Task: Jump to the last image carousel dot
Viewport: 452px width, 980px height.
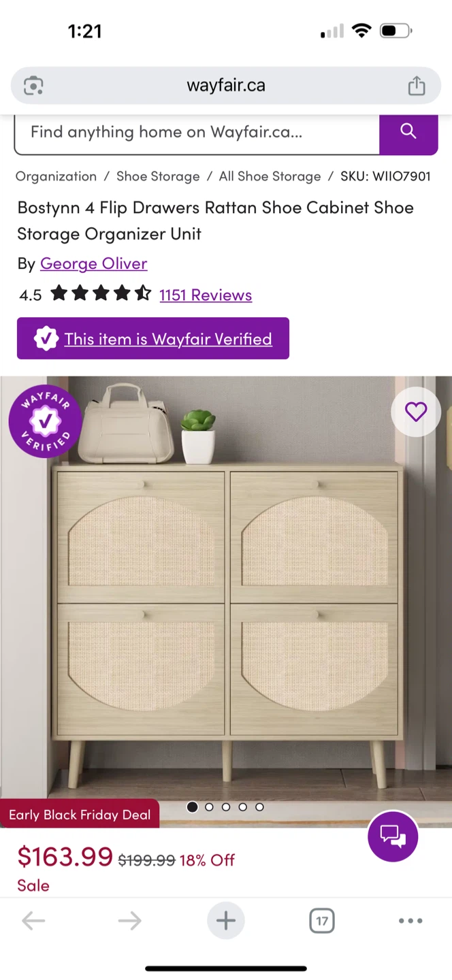Action: pyautogui.click(x=259, y=806)
